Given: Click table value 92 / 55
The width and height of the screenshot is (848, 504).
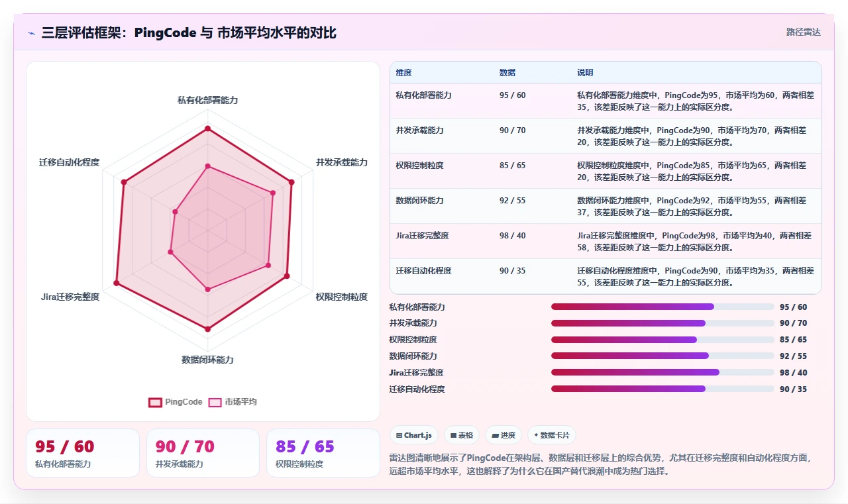Looking at the screenshot, I should point(512,201).
